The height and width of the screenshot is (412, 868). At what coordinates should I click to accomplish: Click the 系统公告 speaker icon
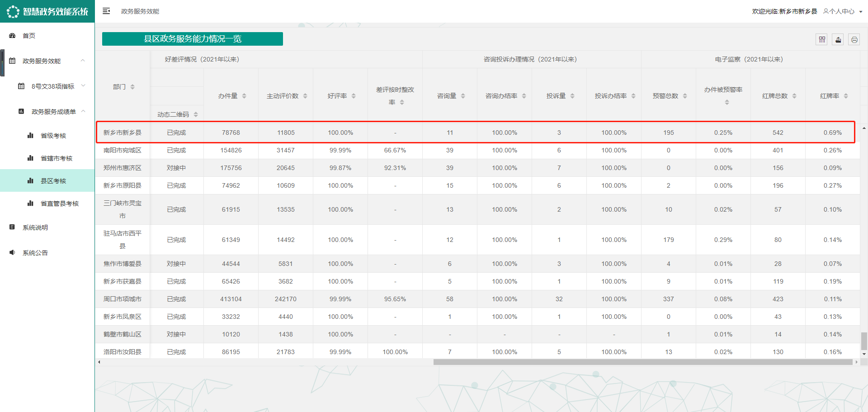[13, 253]
